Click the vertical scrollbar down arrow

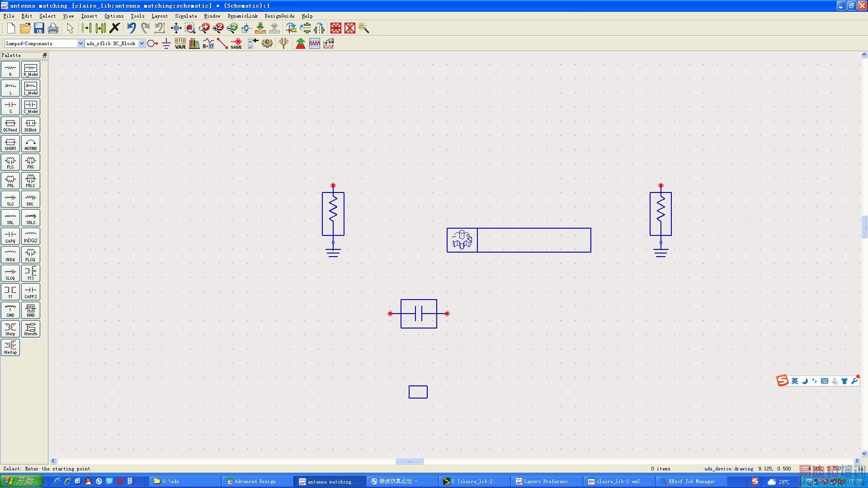click(864, 453)
